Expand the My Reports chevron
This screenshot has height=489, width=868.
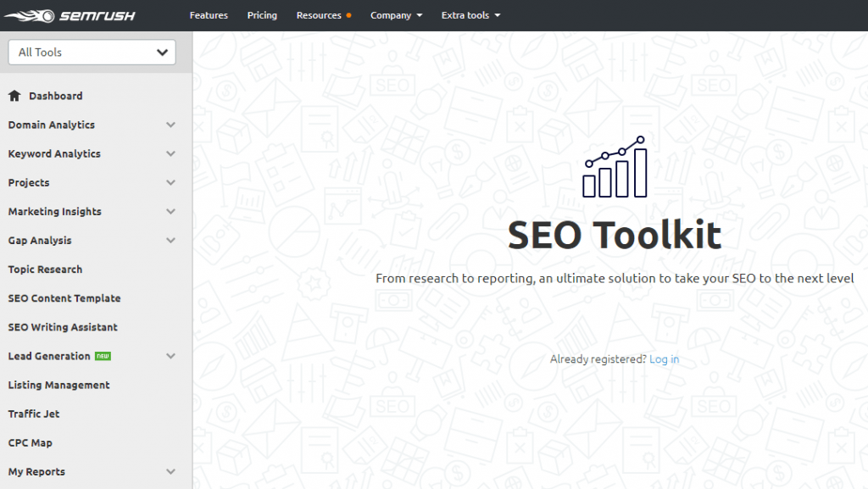[170, 472]
